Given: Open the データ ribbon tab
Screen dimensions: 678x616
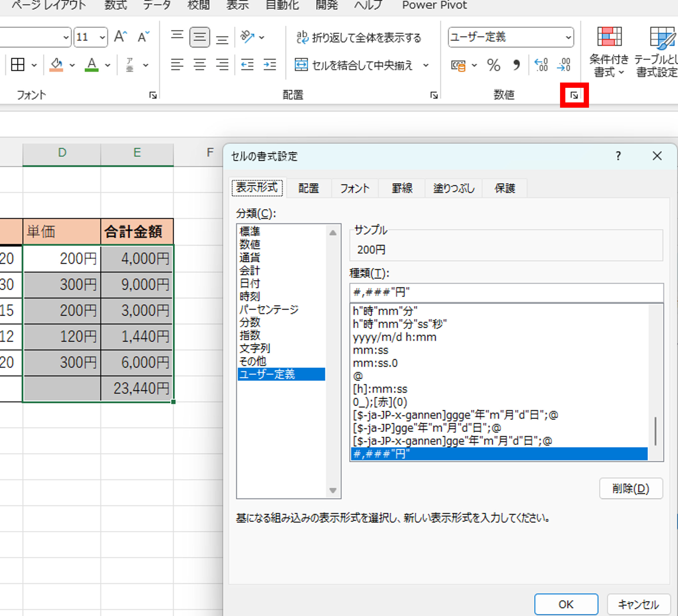Looking at the screenshot, I should [x=157, y=5].
